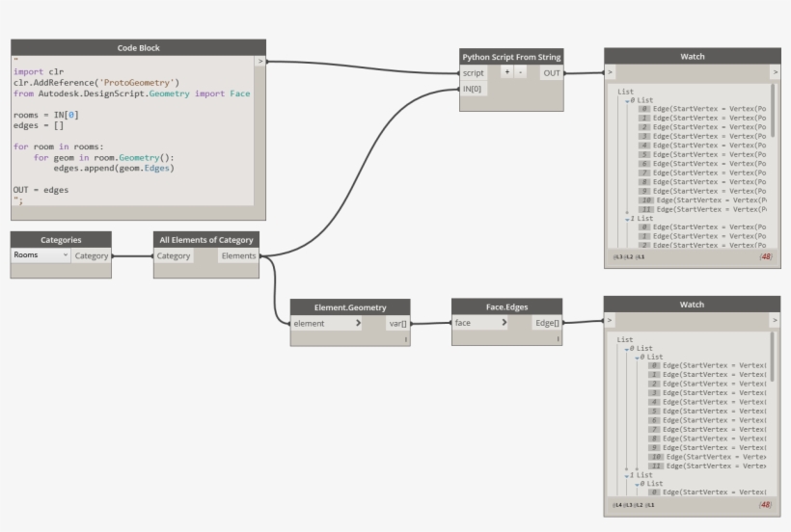Click the top Watch node's output port arrow
The image size is (791, 532).
point(776,72)
